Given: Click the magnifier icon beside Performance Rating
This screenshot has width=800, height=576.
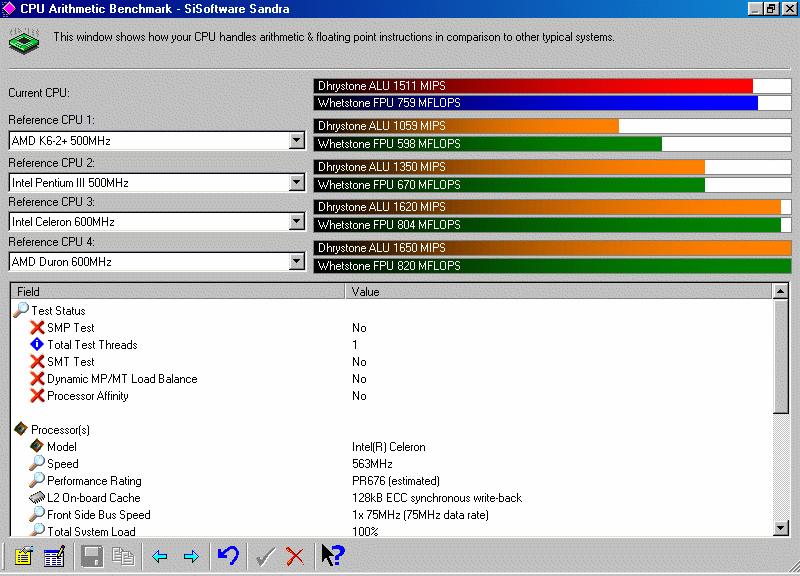Looking at the screenshot, I should point(37,480).
